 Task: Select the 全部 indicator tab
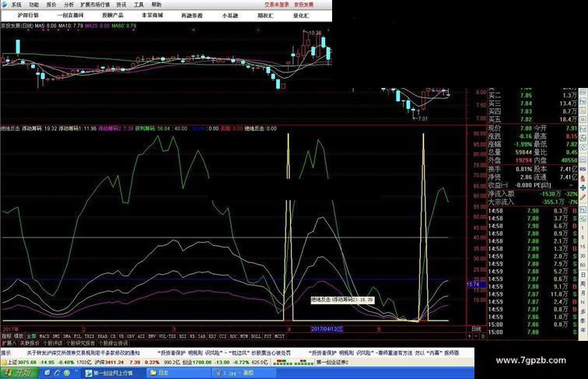pyautogui.click(x=31, y=336)
